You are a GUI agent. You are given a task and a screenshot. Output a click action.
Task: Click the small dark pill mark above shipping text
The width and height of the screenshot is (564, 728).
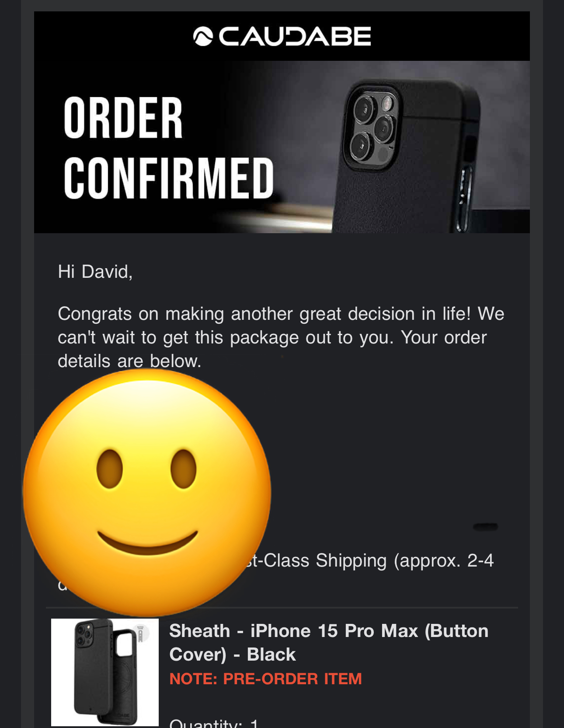tap(485, 527)
